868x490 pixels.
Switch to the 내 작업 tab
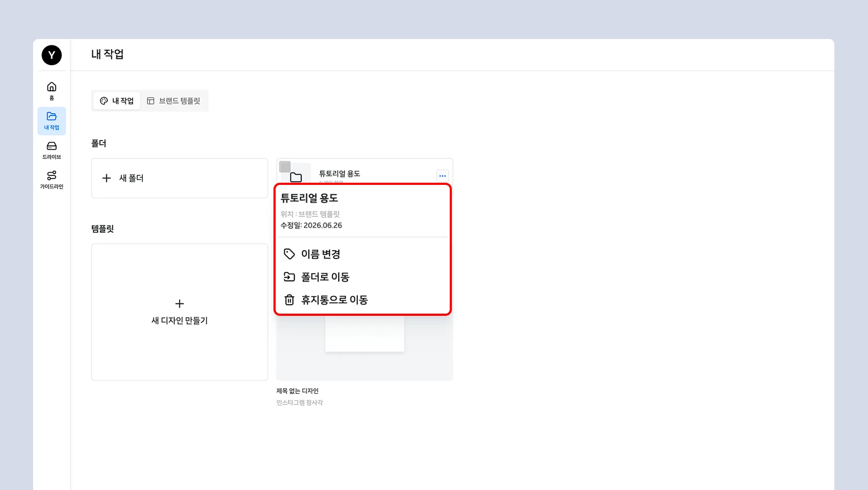pos(117,100)
